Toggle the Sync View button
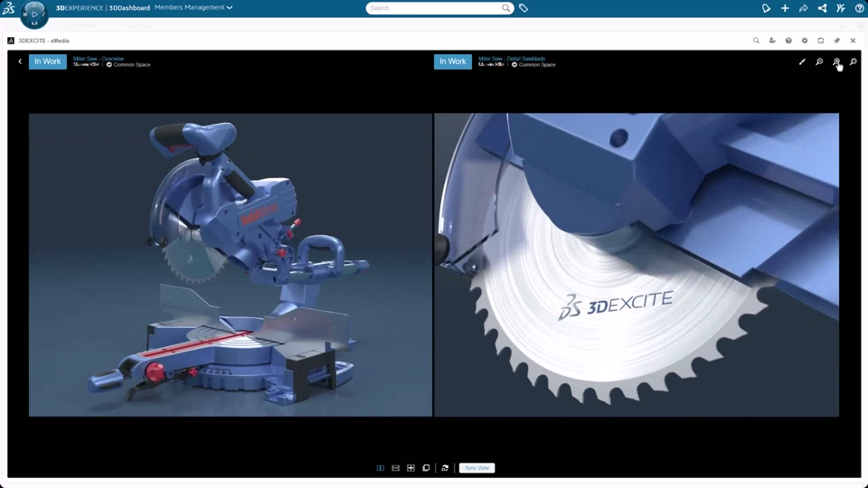 (x=476, y=468)
